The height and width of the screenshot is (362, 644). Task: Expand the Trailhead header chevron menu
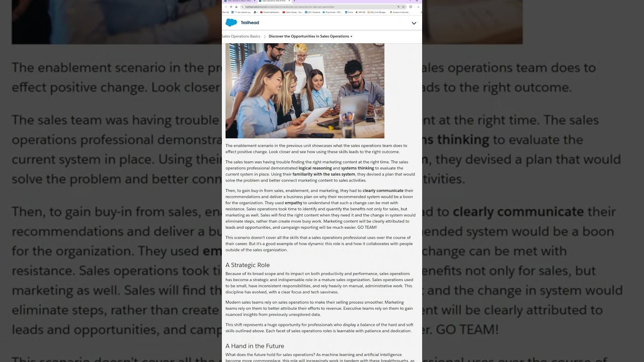(x=414, y=23)
